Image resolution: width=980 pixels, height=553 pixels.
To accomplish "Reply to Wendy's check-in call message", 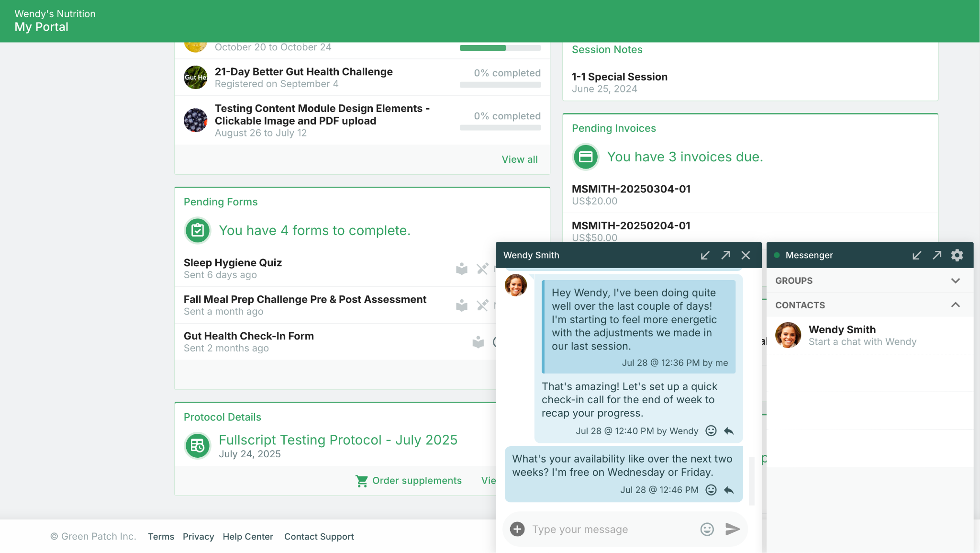I will [728, 431].
